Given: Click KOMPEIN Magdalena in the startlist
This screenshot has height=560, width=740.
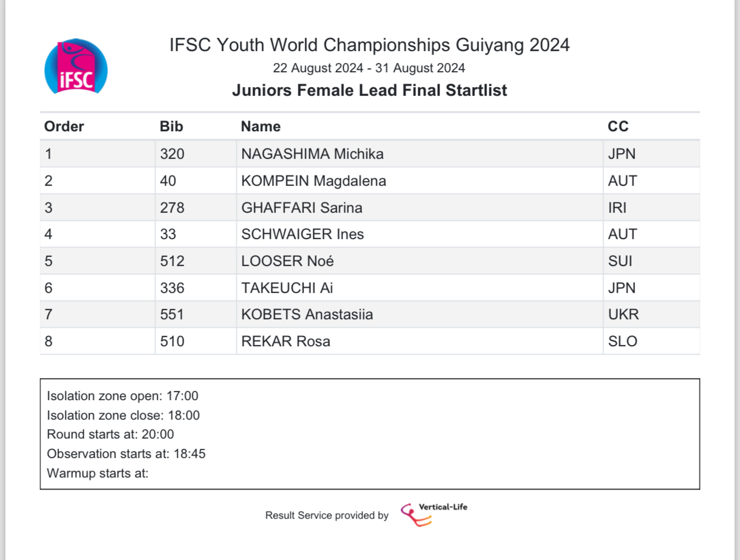Looking at the screenshot, I should [x=313, y=181].
